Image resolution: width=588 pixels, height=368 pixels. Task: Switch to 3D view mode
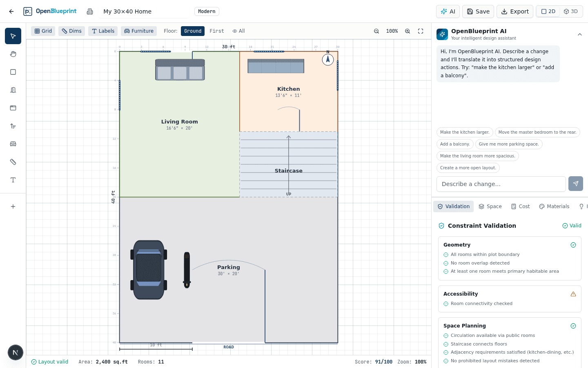click(571, 11)
